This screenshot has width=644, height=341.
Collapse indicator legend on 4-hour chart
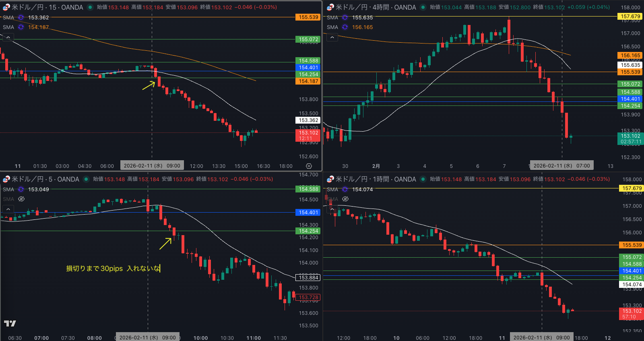pyautogui.click(x=332, y=37)
